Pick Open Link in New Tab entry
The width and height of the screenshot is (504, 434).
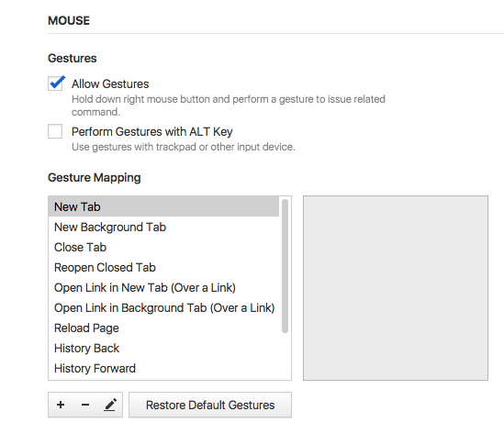(163, 287)
